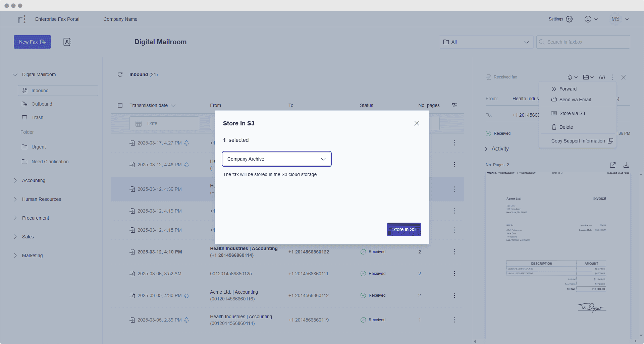Download the fax preview document
This screenshot has width=644, height=344.
pos(626,165)
